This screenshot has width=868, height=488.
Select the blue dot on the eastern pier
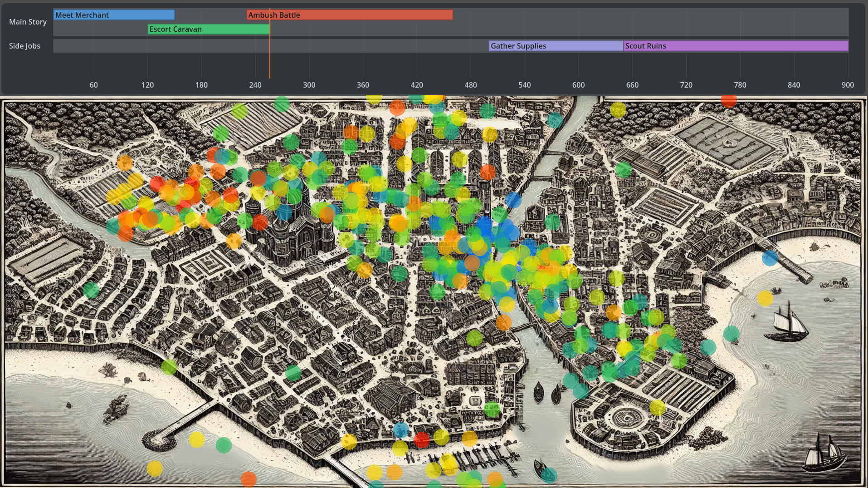(770, 258)
